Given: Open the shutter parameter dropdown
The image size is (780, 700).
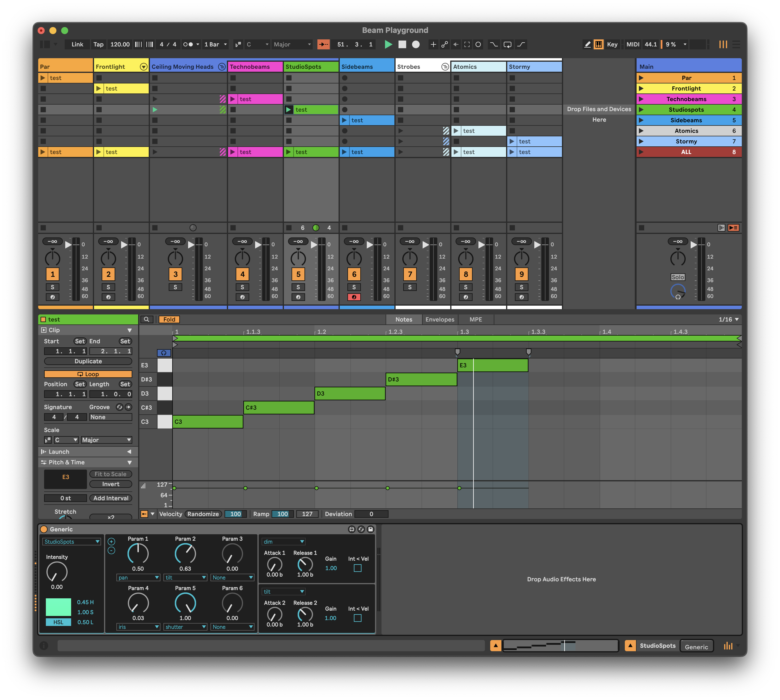Looking at the screenshot, I should click(185, 627).
